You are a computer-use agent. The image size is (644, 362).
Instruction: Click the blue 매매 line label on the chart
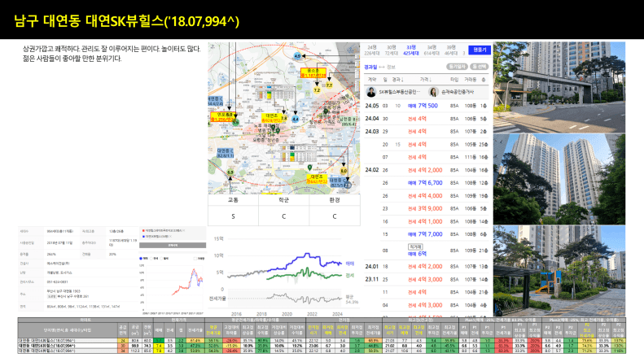click(349, 264)
